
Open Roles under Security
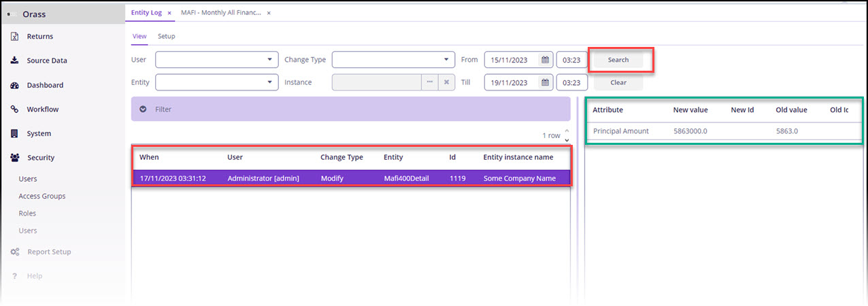(27, 214)
